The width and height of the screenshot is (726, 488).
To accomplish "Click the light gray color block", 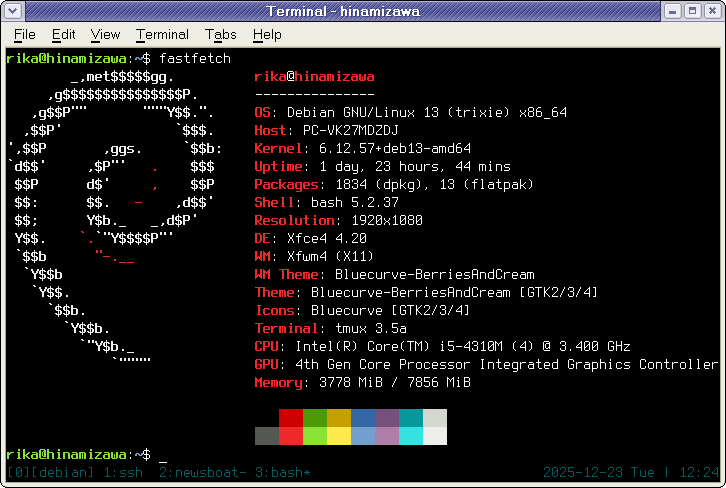I will (435, 418).
